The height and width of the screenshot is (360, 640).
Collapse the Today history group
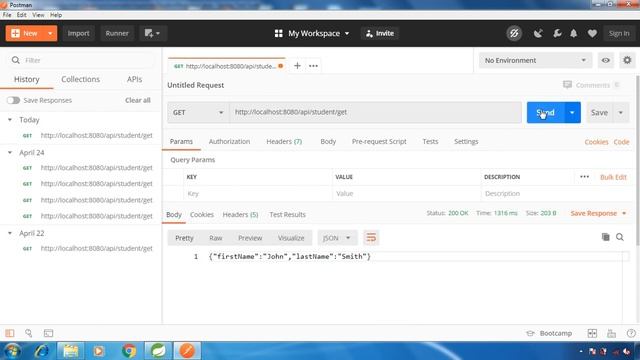pos(10,120)
